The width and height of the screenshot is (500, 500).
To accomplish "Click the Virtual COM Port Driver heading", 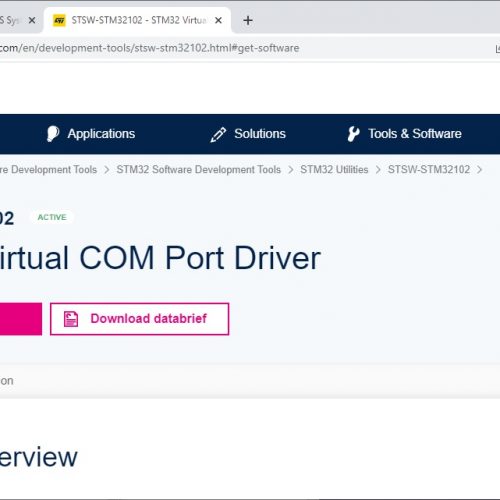I will pyautogui.click(x=160, y=258).
